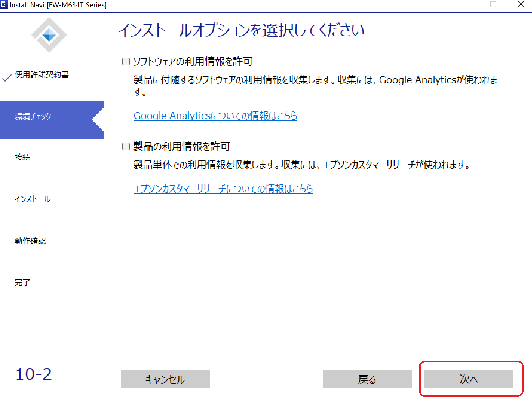Select 接続 step in sidebar

point(23,157)
